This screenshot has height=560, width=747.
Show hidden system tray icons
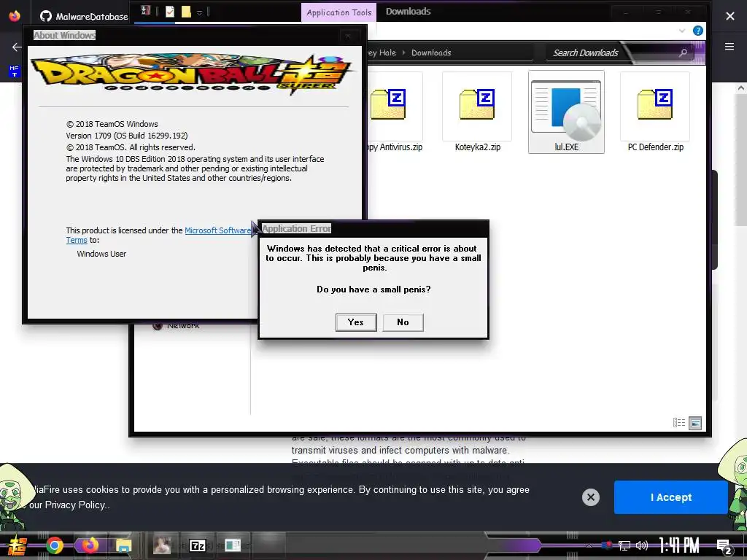click(589, 545)
